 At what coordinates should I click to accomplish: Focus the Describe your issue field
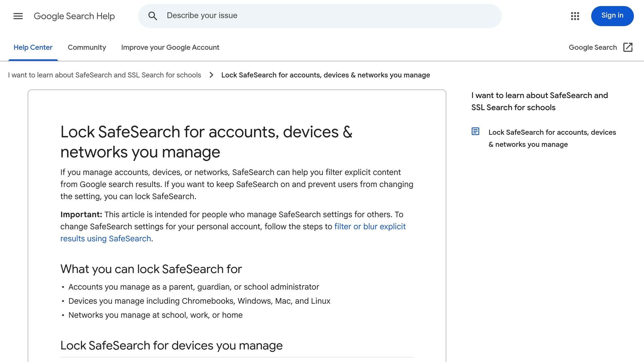[x=320, y=16]
